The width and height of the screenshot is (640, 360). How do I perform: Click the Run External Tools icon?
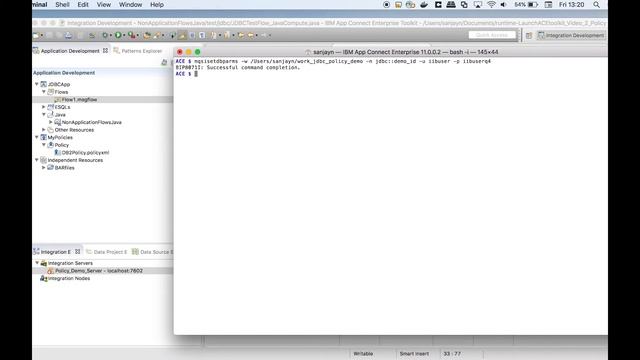tap(131, 36)
